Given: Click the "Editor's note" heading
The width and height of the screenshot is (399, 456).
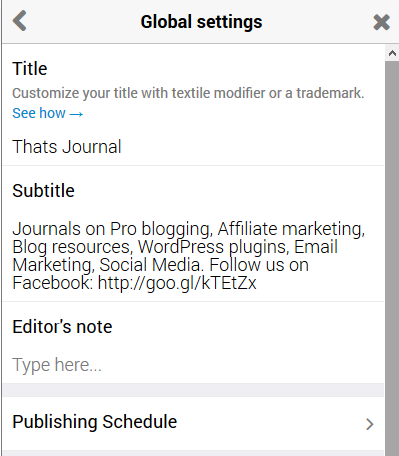Looking at the screenshot, I should (x=62, y=327).
